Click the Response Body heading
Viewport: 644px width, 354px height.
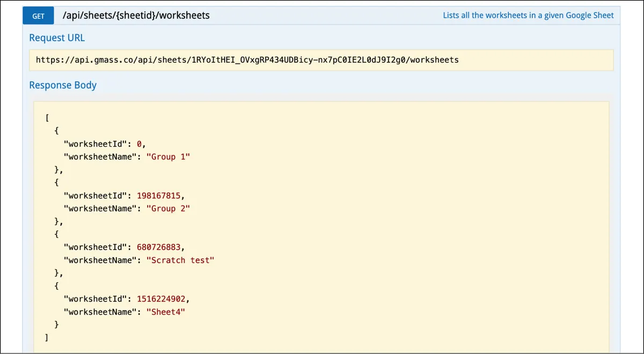63,85
